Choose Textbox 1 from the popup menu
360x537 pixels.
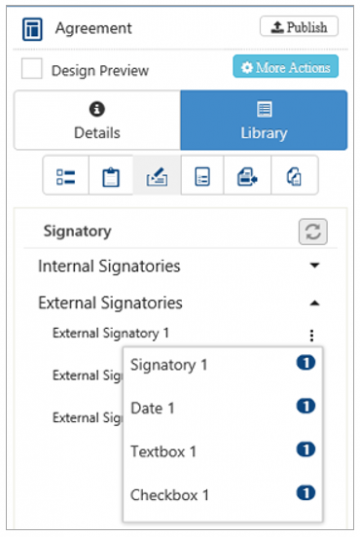223,451
